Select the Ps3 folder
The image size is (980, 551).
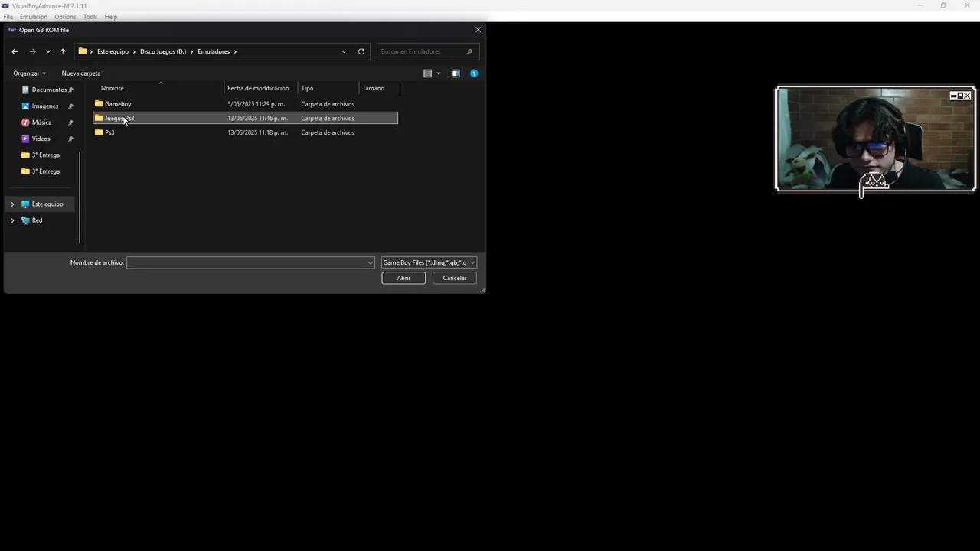tap(109, 132)
